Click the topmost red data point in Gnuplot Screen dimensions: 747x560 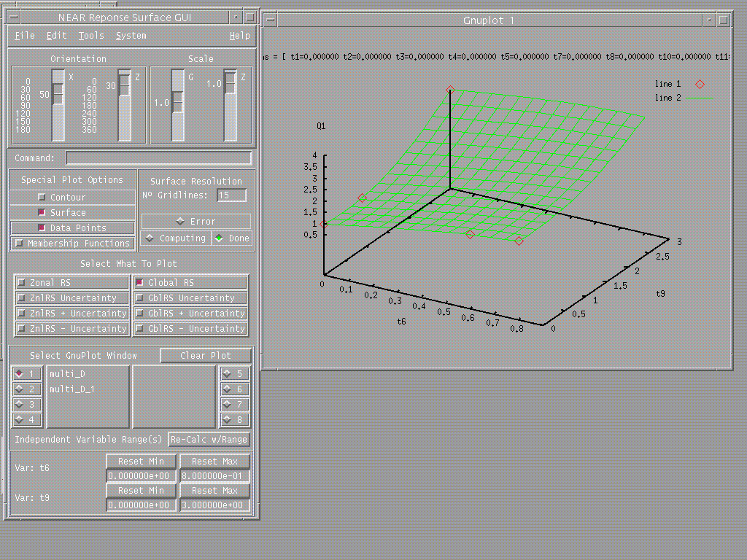(x=450, y=90)
